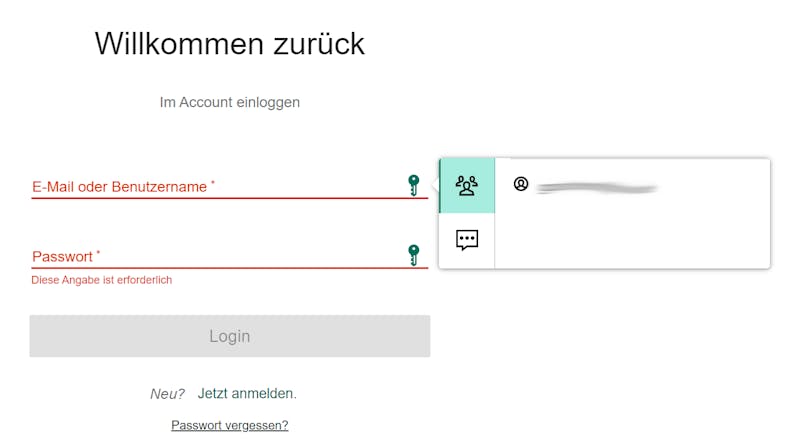This screenshot has height=448, width=800.
Task: Click the red underline beneath the Passwort field
Action: click(230, 267)
